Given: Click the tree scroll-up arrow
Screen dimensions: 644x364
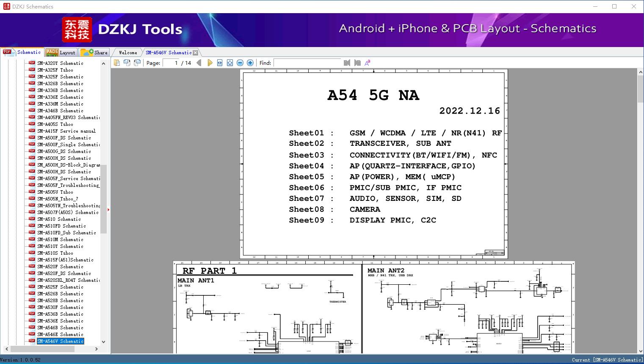Looking at the screenshot, I should (103, 64).
